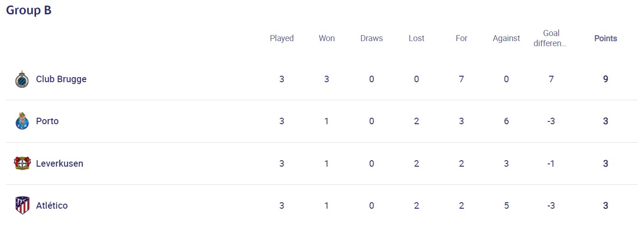Click the Atlético club crest icon
The image size is (644, 229).
coord(22,205)
